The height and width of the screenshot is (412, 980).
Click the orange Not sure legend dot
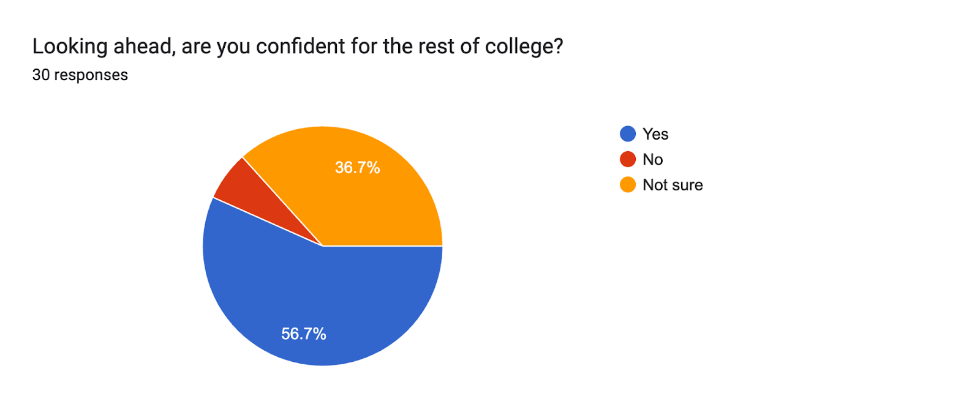628,185
